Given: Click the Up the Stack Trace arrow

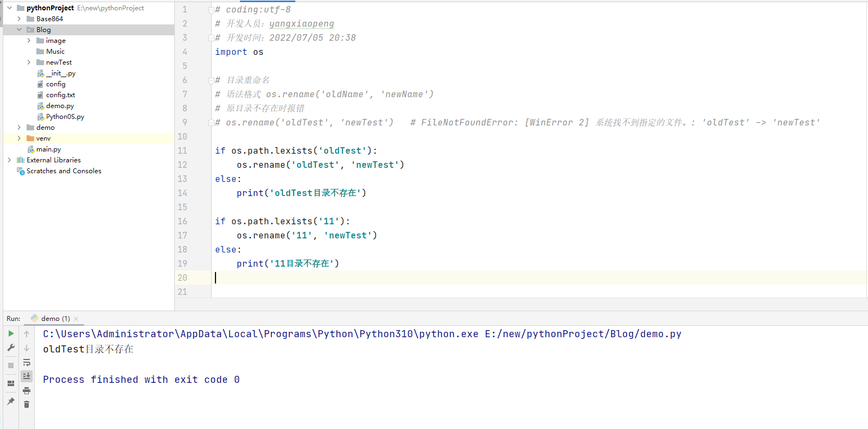Looking at the screenshot, I should coord(27,334).
